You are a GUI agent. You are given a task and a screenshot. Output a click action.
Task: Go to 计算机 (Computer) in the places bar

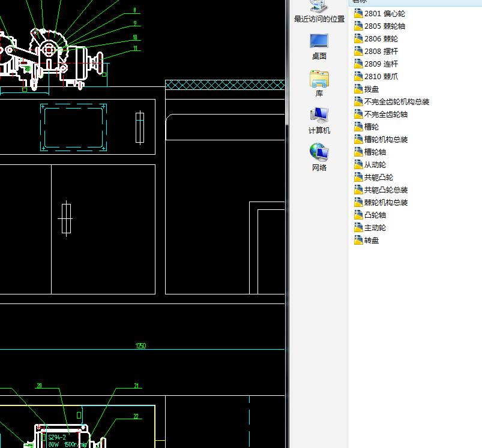(319, 121)
